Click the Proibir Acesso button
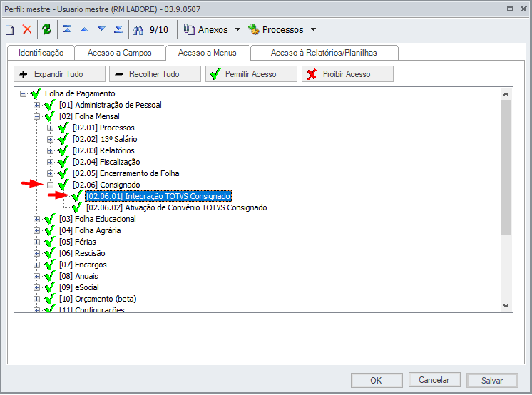This screenshot has width=532, height=395. tap(347, 74)
